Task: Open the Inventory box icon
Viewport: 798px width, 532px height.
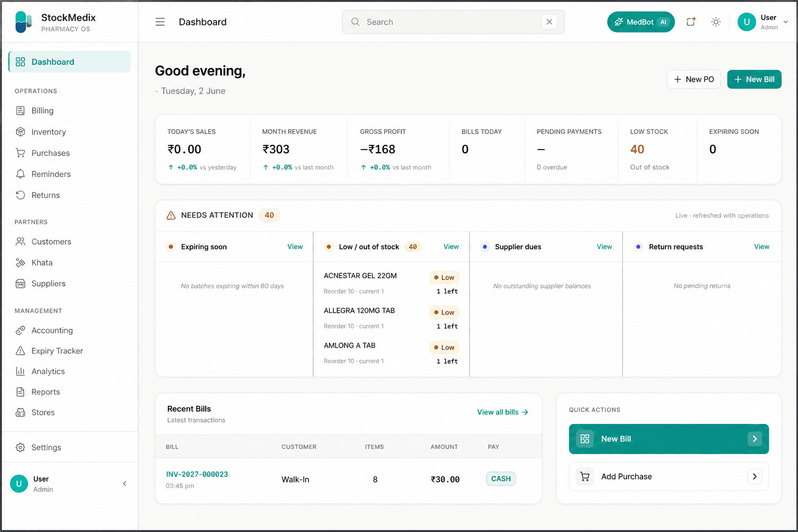Action: pyautogui.click(x=20, y=132)
